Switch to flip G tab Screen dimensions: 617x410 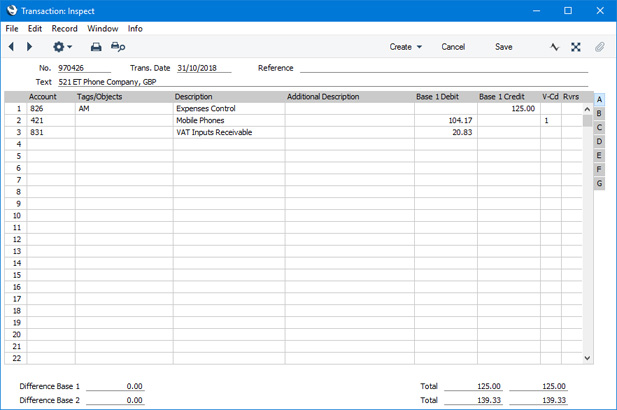[599, 183]
